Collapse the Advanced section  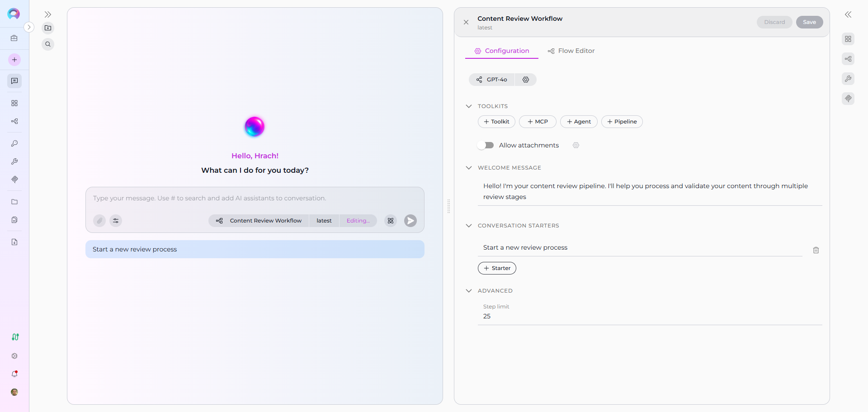pos(469,291)
